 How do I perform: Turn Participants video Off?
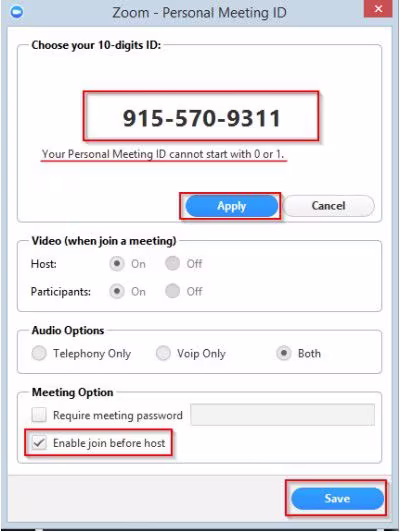172,291
